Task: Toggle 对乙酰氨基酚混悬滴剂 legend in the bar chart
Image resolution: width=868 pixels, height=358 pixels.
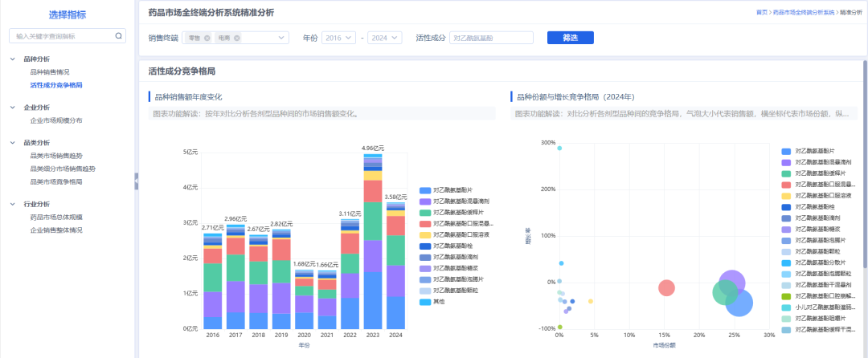Action: (453, 201)
